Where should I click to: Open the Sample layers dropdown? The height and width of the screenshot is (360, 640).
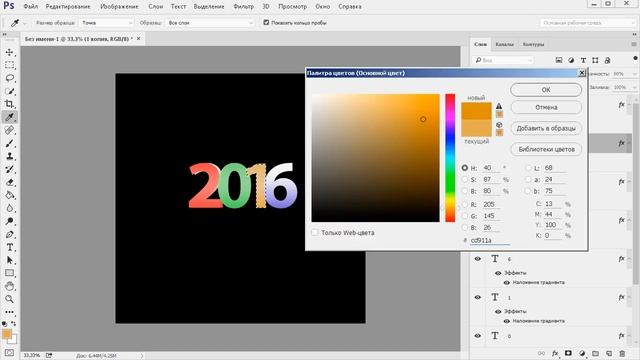(210, 23)
